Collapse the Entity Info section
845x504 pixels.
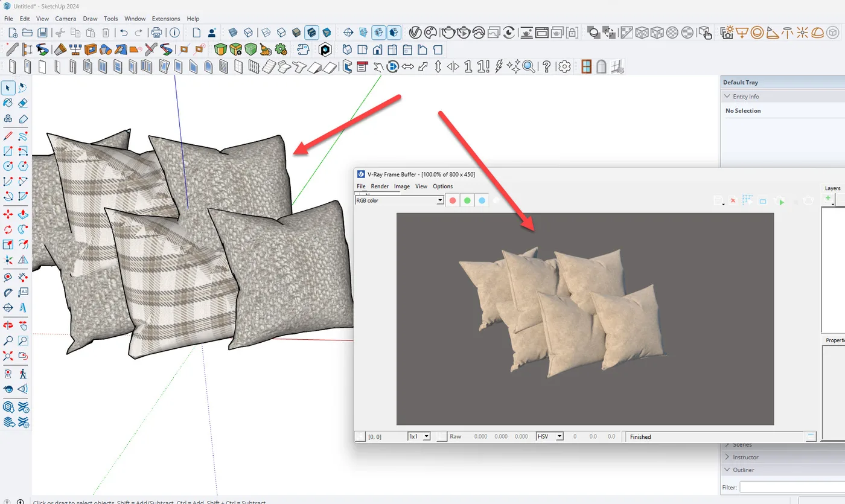pos(727,96)
